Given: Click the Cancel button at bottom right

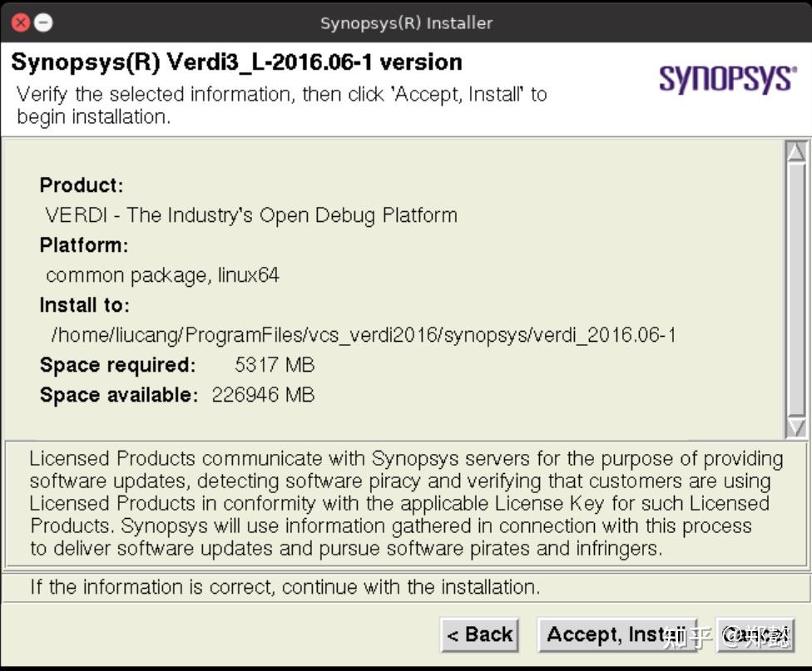Looking at the screenshot, I should [755, 635].
